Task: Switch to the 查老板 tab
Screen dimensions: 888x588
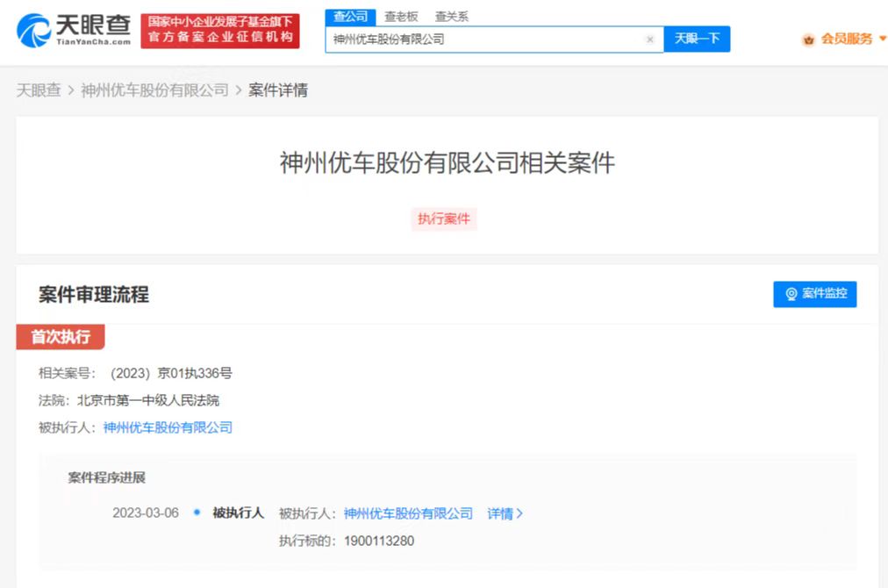Action: pyautogui.click(x=401, y=17)
